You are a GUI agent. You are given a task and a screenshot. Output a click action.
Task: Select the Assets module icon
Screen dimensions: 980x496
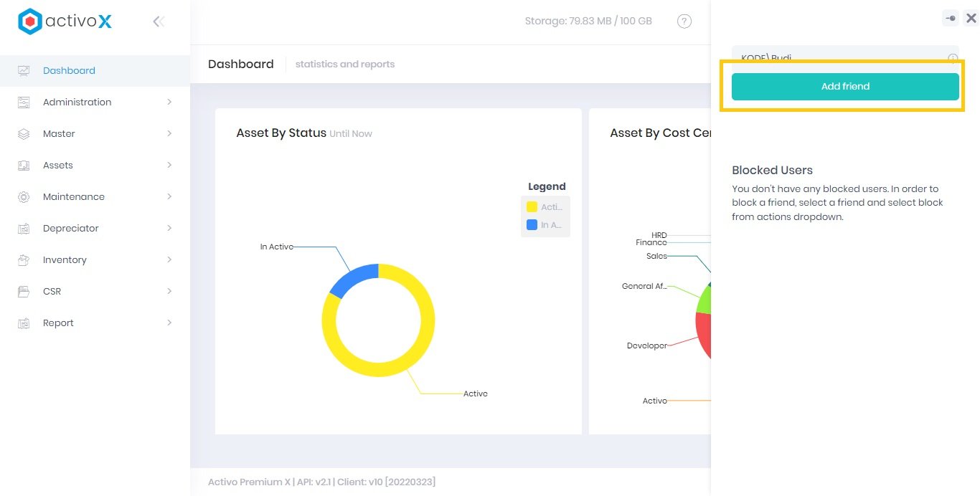pos(24,165)
